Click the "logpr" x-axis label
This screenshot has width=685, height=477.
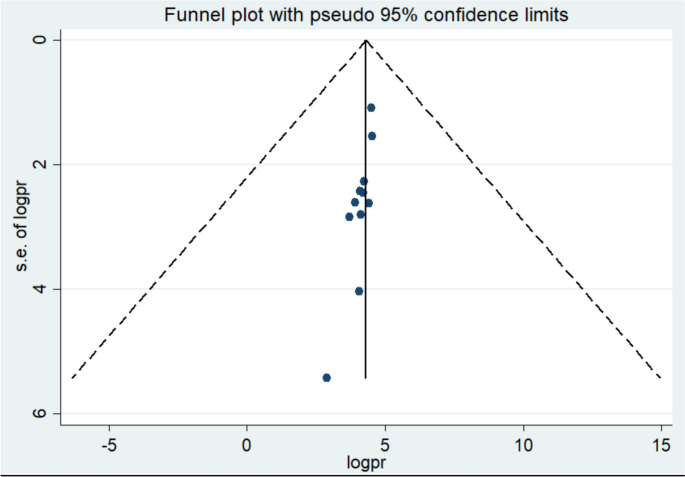(x=365, y=463)
